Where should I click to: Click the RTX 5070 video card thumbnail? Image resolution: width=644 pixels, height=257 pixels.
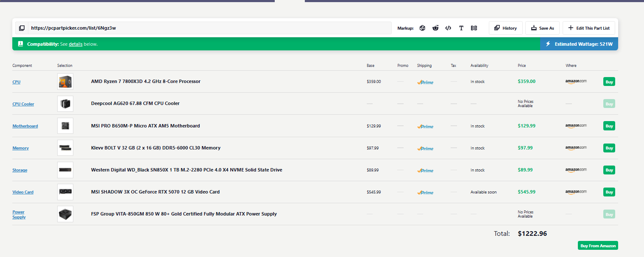(x=65, y=192)
